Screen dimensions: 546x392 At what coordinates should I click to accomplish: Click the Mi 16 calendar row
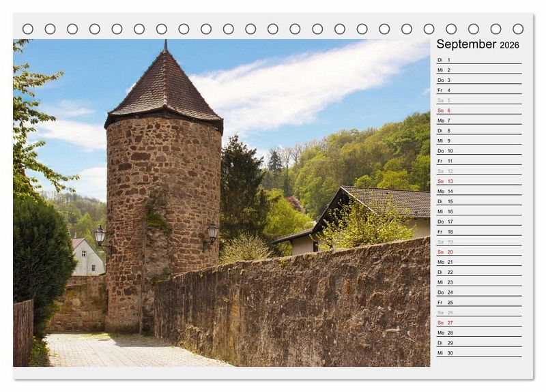[478, 211]
